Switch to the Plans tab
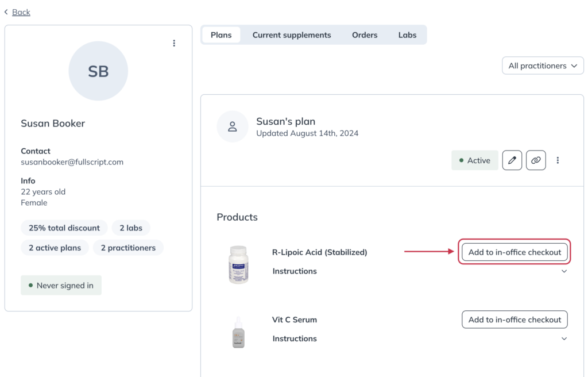Image resolution: width=588 pixels, height=377 pixels. click(x=221, y=35)
